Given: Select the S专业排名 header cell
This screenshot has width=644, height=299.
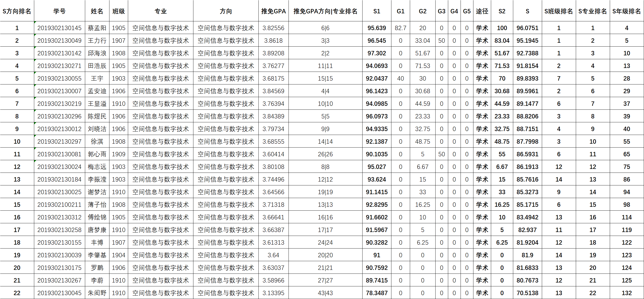Looking at the screenshot, I should 593,11.
